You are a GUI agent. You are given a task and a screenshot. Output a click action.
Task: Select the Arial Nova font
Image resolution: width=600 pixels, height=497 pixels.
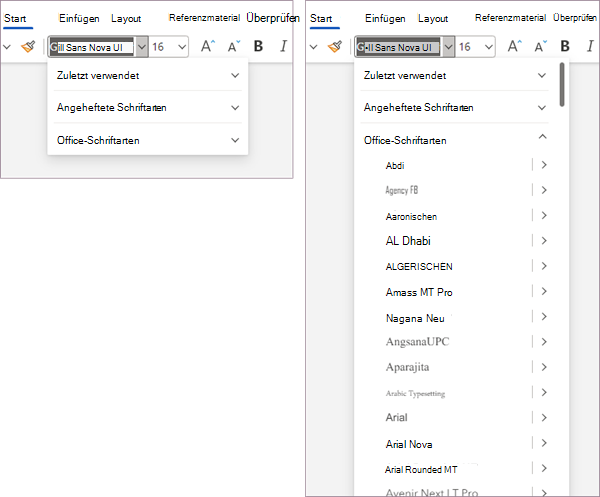pyautogui.click(x=409, y=444)
